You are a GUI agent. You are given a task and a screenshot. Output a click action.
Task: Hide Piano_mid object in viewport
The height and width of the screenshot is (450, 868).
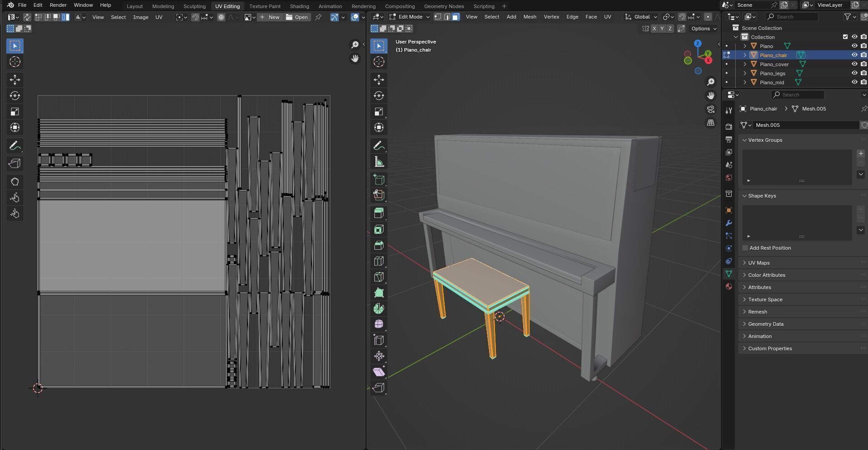854,82
